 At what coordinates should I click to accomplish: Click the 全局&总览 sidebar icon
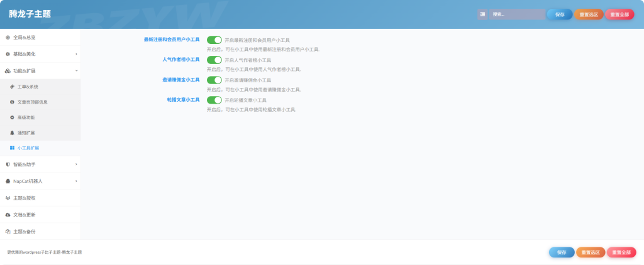[x=8, y=38]
